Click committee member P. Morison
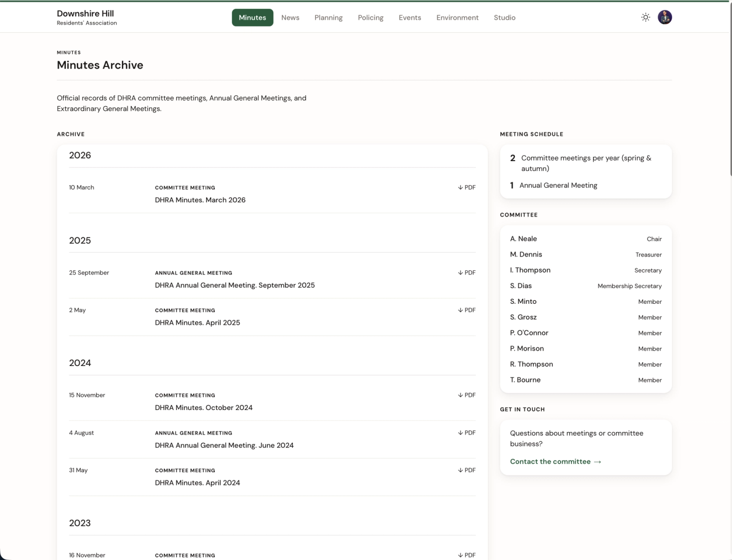Screen dimensions: 732x560 point(527,348)
